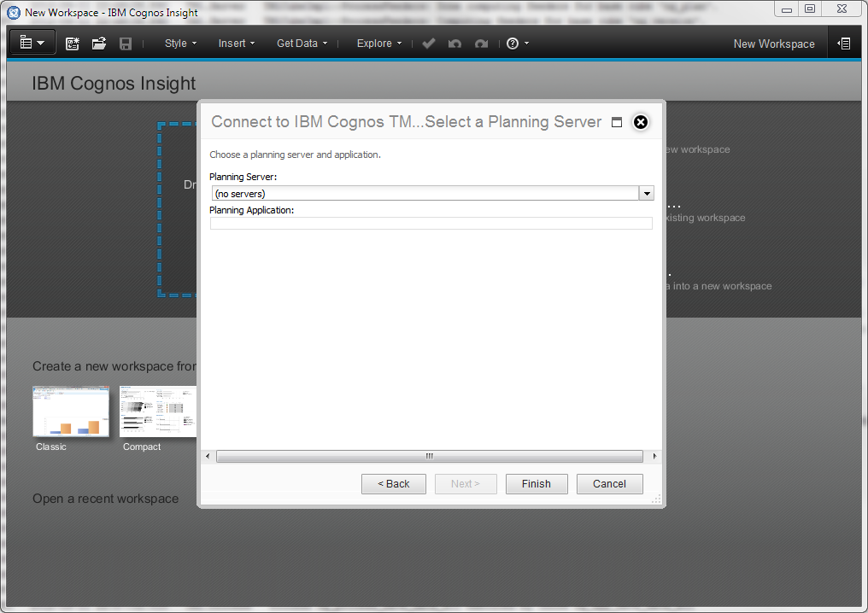This screenshot has height=613, width=868.
Task: Click the scrollbar right arrow in dialog
Action: tap(654, 457)
